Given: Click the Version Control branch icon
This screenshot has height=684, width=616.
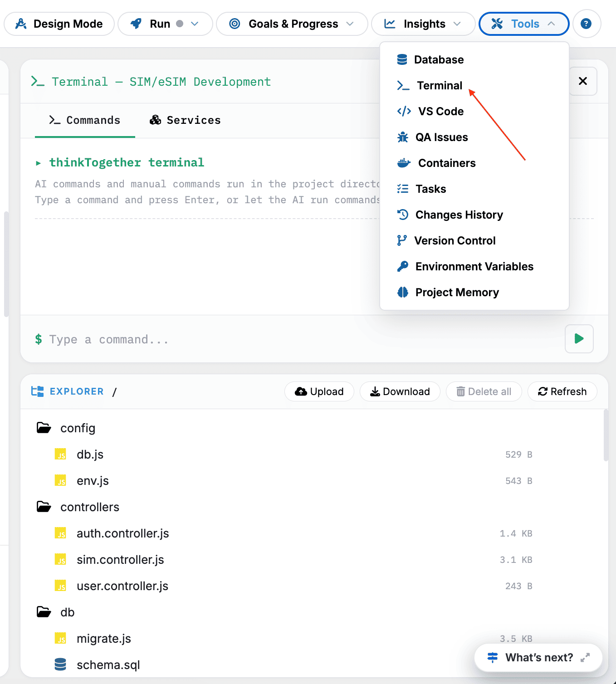Looking at the screenshot, I should [401, 240].
